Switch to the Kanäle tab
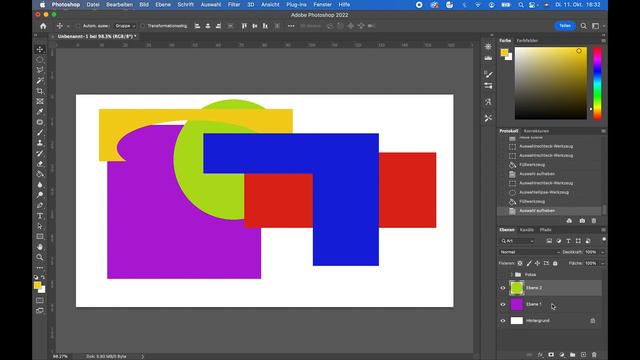This screenshot has width=640, height=360. tap(527, 230)
